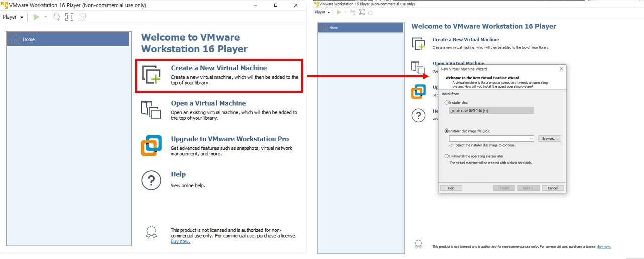Click Buy now link in right window

pos(604,246)
